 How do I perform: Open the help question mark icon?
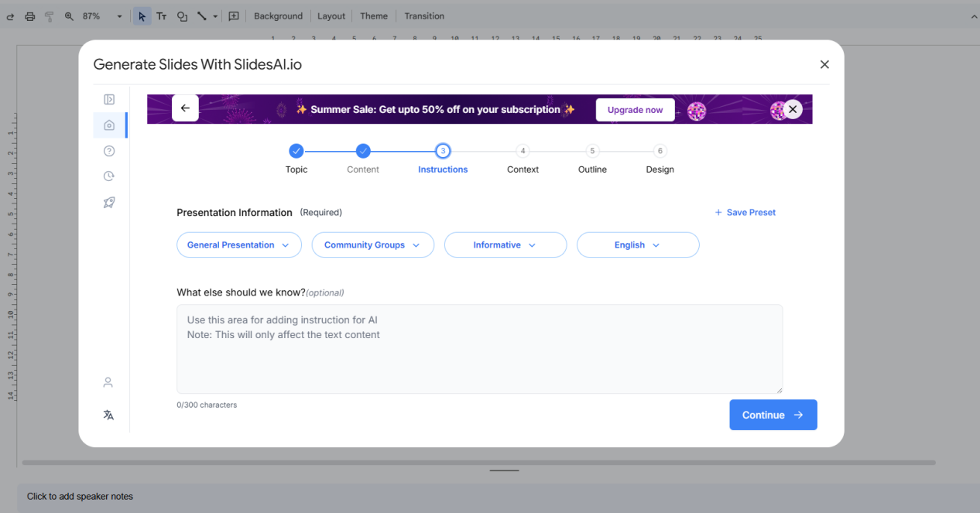tap(109, 151)
